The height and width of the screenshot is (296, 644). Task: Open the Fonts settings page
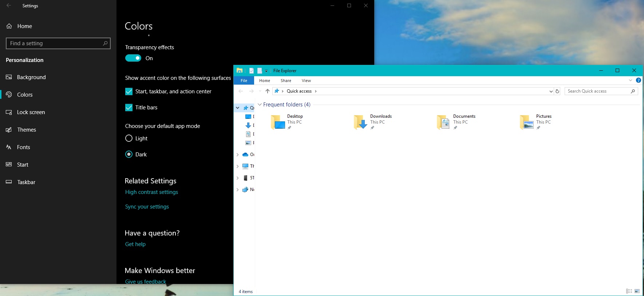point(18,147)
